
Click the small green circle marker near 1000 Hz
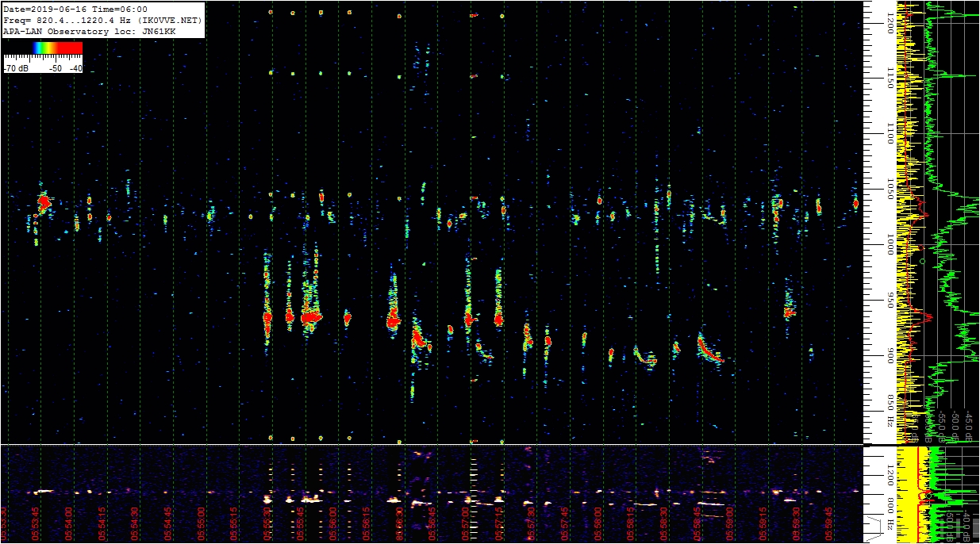pyautogui.click(x=922, y=260)
